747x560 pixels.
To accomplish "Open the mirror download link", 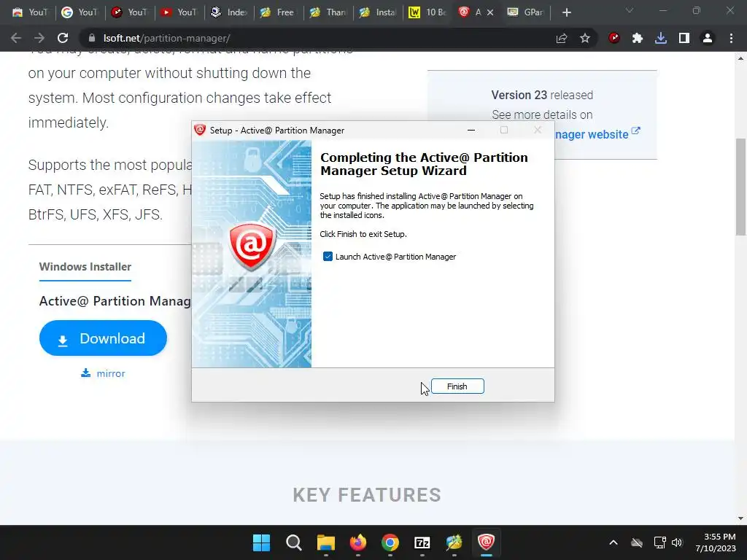I will [104, 373].
